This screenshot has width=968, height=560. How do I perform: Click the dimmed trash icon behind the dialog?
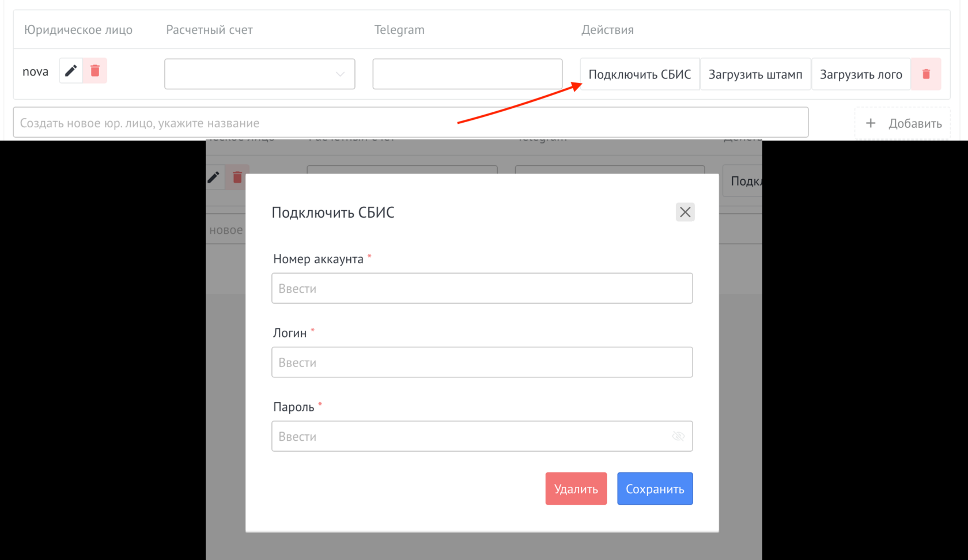coord(237,177)
